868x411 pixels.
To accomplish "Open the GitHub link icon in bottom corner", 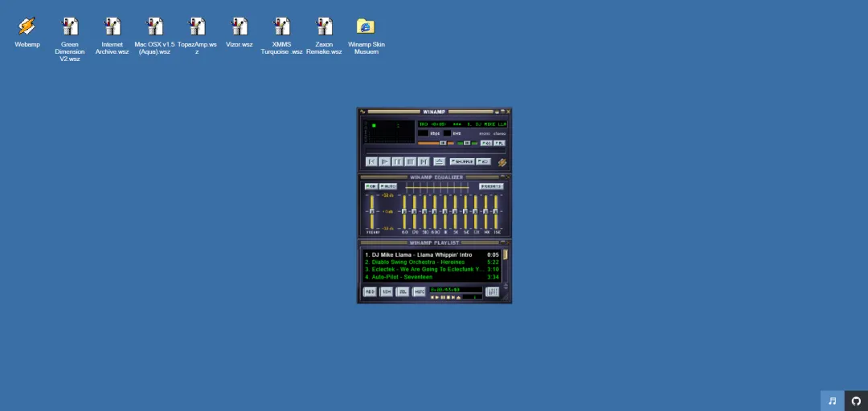I will 857,401.
